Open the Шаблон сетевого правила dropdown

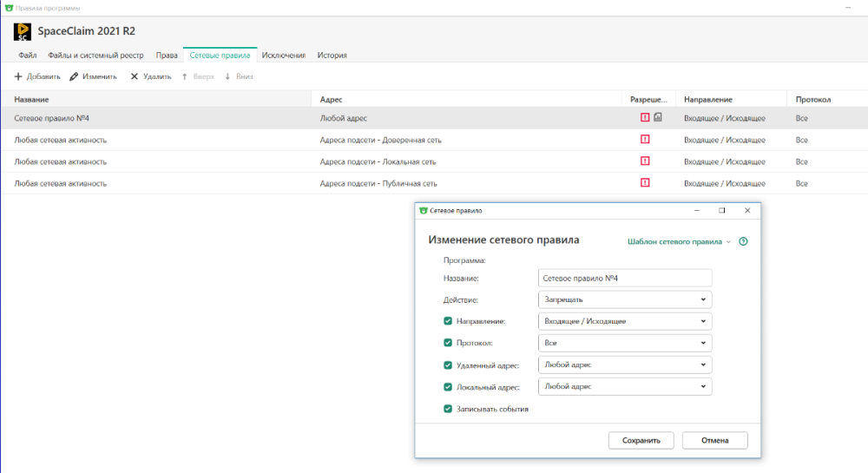tap(679, 242)
